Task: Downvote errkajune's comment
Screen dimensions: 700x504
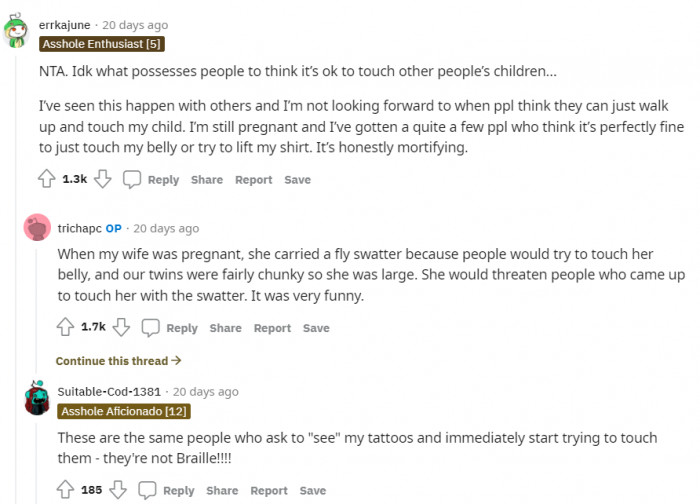Action: [x=102, y=179]
